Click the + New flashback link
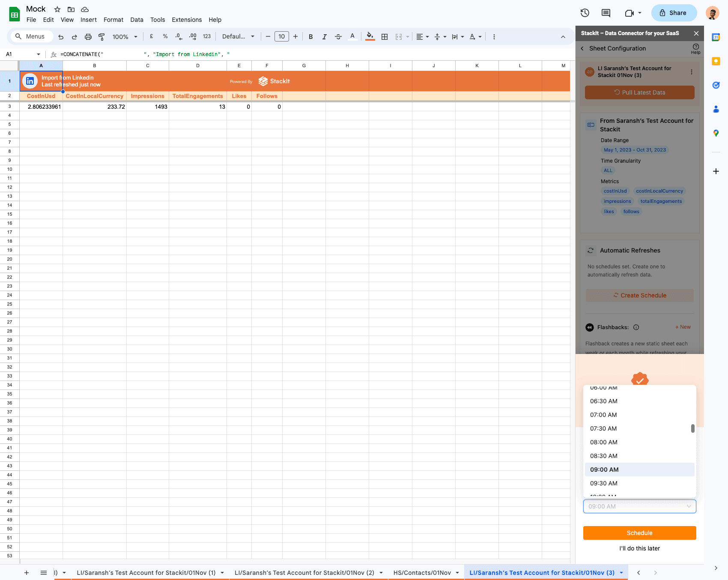 pos(683,327)
